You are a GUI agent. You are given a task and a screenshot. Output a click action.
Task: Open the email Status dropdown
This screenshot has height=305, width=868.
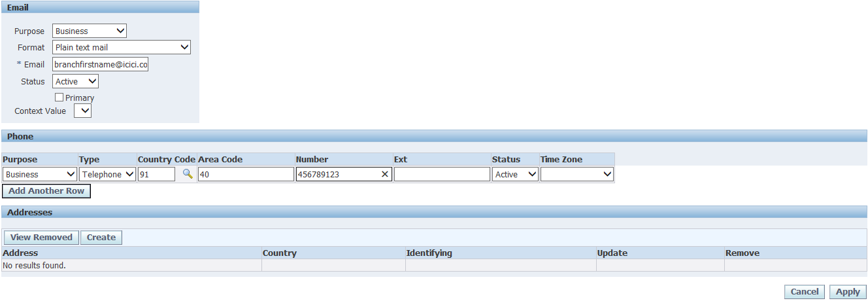click(x=75, y=81)
